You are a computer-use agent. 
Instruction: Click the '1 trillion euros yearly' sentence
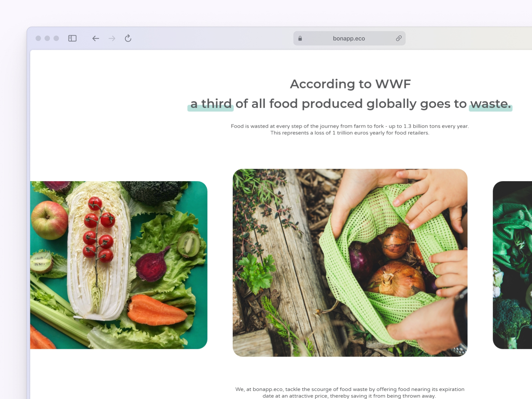point(350,133)
